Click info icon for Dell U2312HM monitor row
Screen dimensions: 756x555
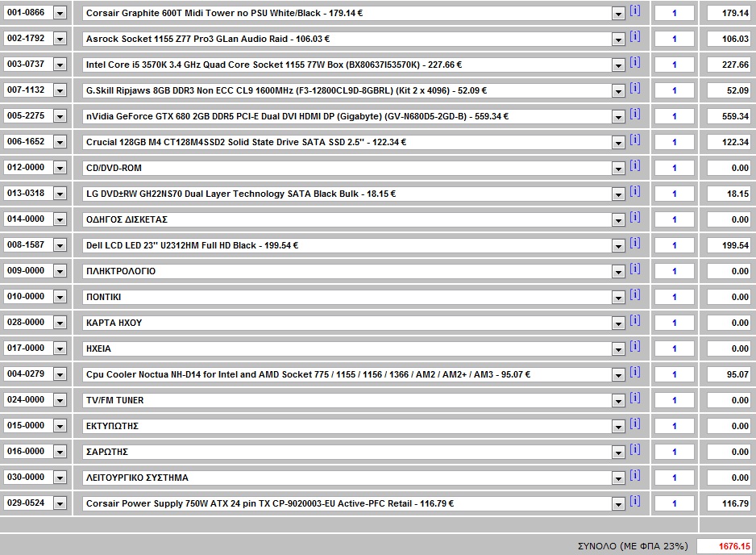click(635, 244)
